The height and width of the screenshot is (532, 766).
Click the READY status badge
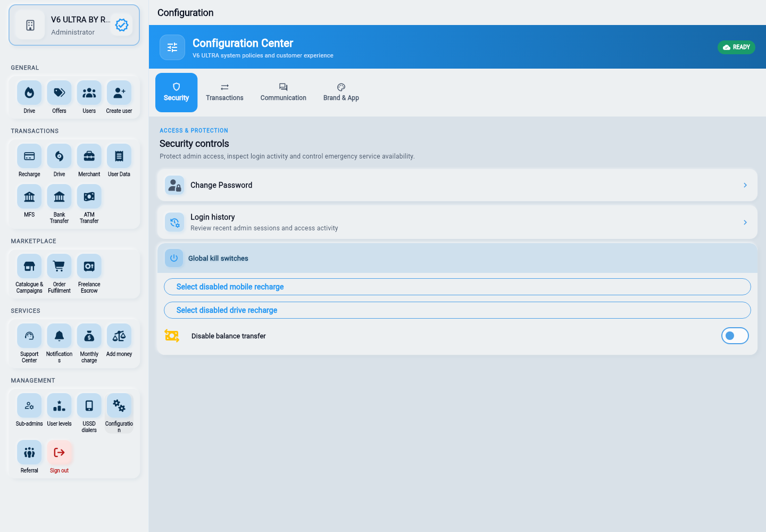coord(736,47)
